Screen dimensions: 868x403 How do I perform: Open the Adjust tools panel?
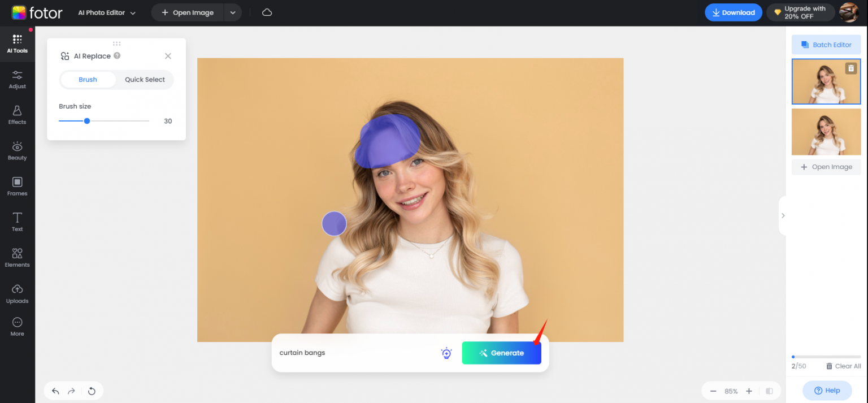tap(17, 79)
